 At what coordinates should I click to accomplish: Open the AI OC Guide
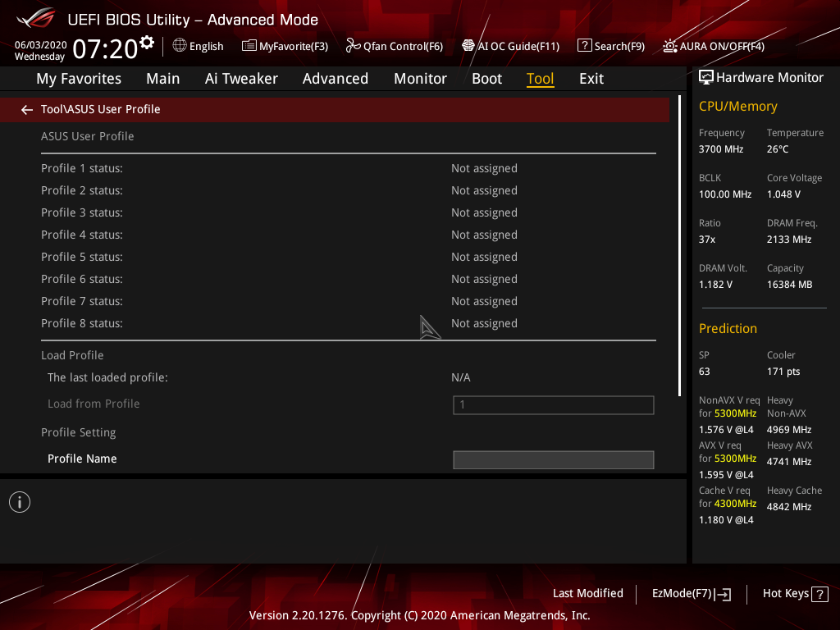510,46
